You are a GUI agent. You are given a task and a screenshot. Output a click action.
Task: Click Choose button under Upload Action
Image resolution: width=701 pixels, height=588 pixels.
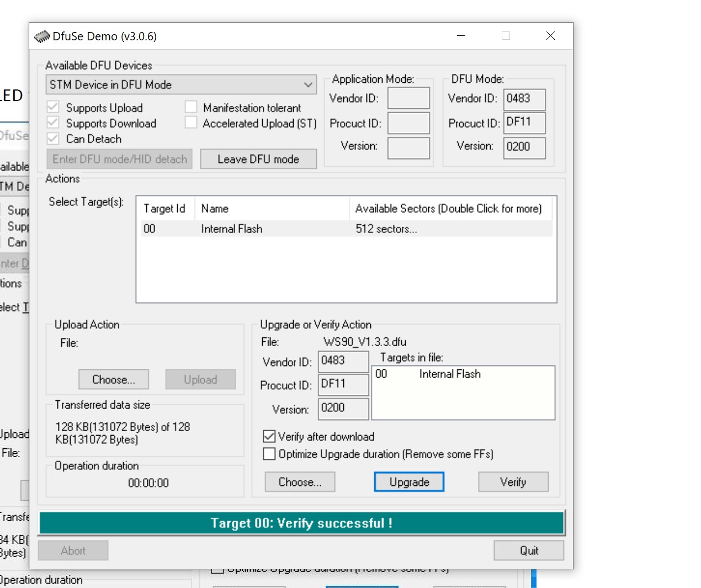click(113, 379)
